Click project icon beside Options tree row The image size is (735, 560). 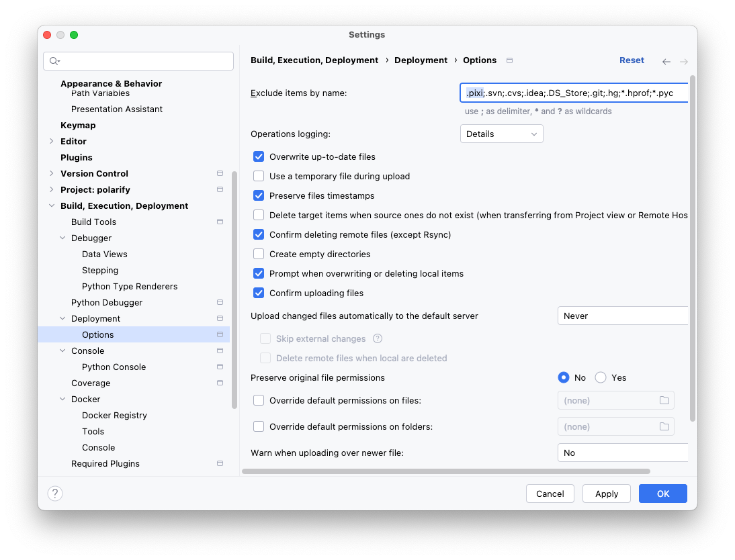click(x=220, y=334)
